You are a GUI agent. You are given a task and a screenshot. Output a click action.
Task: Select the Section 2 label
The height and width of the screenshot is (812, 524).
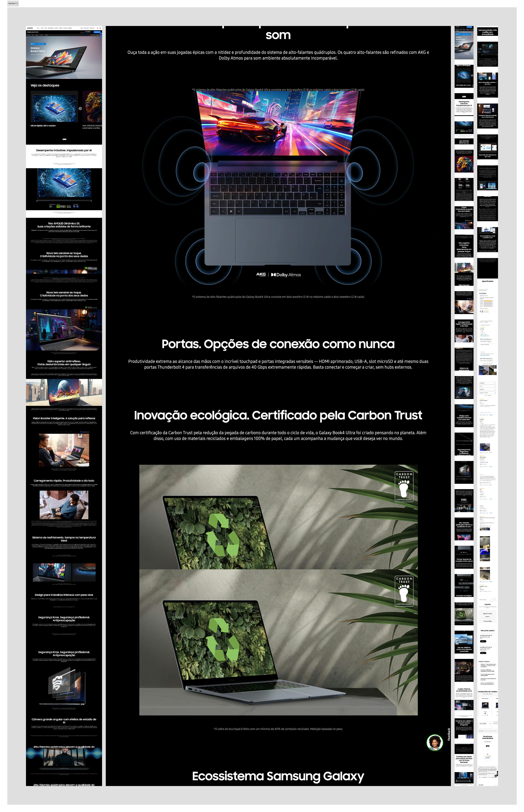pos(13,3)
